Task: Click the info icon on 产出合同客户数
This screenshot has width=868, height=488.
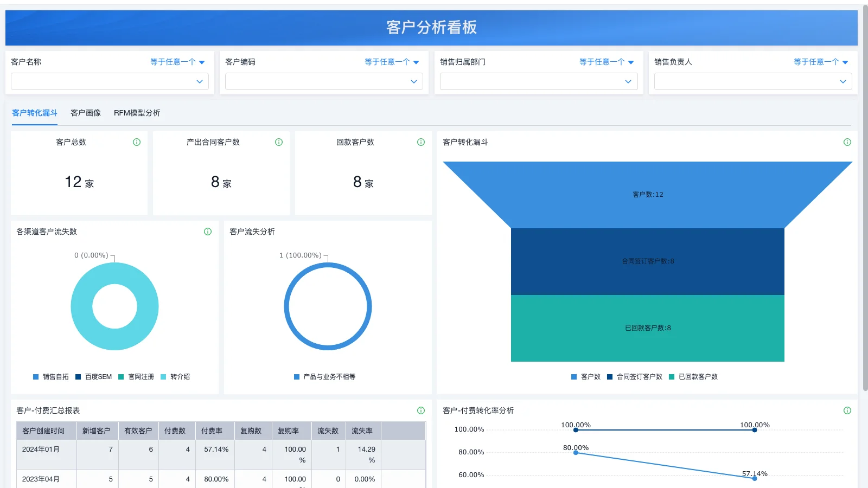Action: pyautogui.click(x=278, y=142)
